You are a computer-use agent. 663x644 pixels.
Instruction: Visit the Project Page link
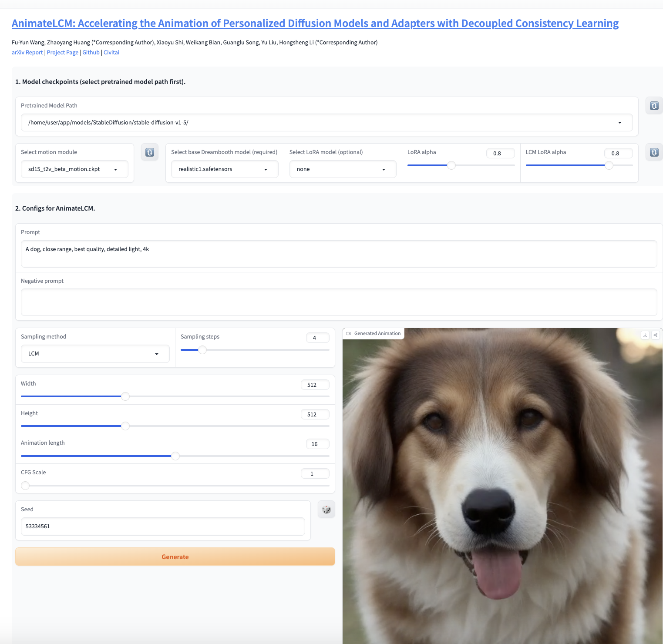(63, 52)
